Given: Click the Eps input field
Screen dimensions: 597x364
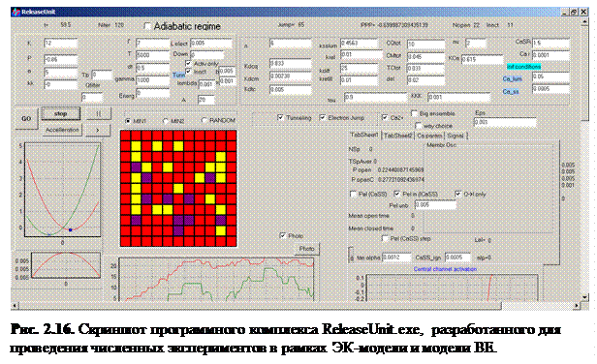Looking at the screenshot, I should coord(505,122).
